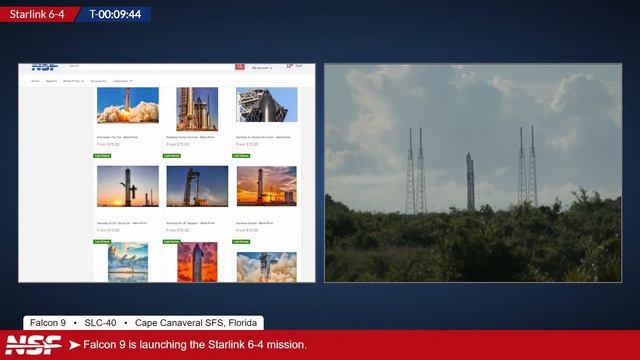Click green badge above bottom-right launch print
This screenshot has height=360, width=640.
pyautogui.click(x=241, y=242)
